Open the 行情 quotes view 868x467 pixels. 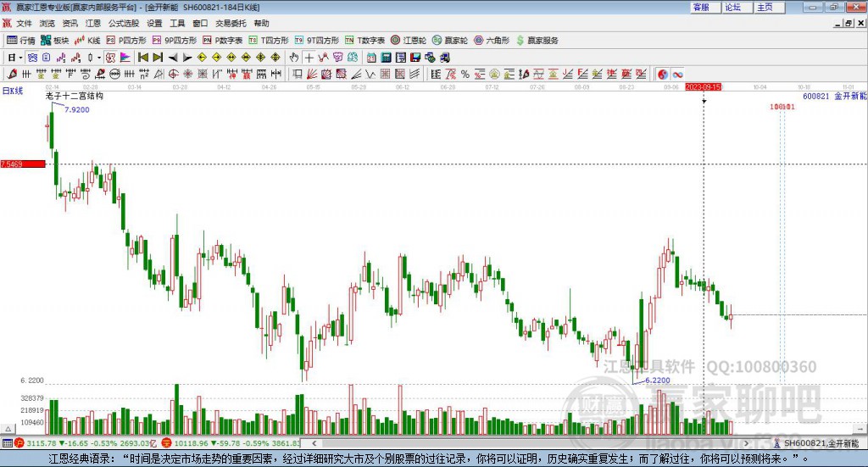pyautogui.click(x=21, y=41)
